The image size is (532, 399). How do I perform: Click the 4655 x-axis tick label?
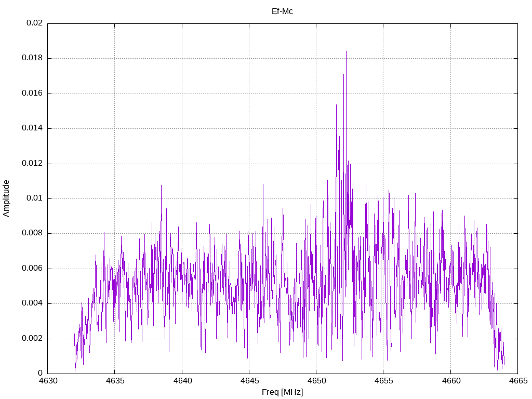(x=383, y=381)
